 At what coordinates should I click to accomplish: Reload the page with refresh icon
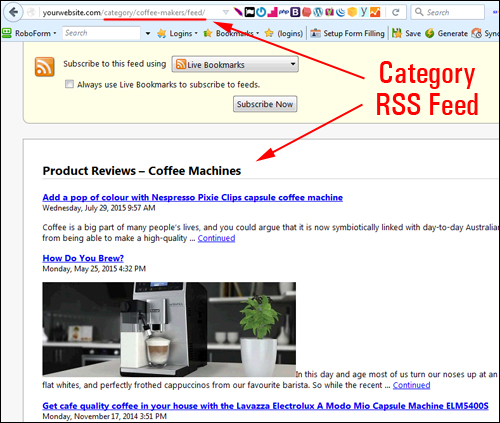click(x=395, y=13)
